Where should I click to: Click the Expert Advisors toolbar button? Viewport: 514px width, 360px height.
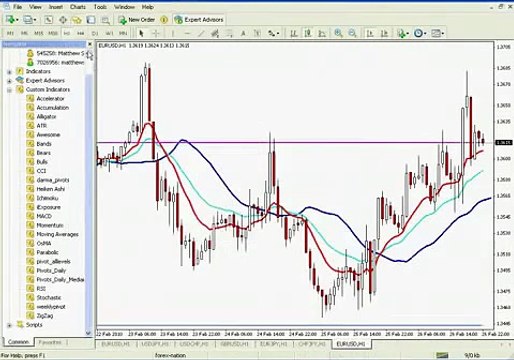coord(199,20)
